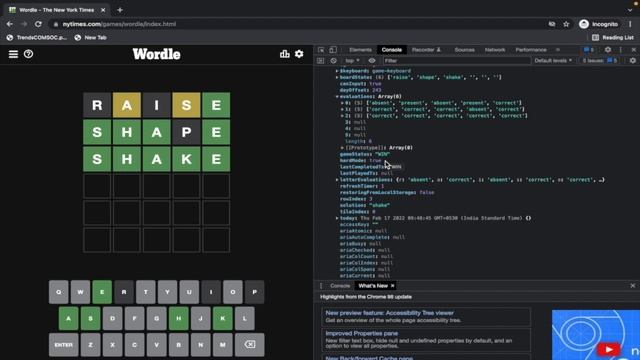Screen dimensions: 640x360
Task: Switch to the Sources tab
Action: 464,50
